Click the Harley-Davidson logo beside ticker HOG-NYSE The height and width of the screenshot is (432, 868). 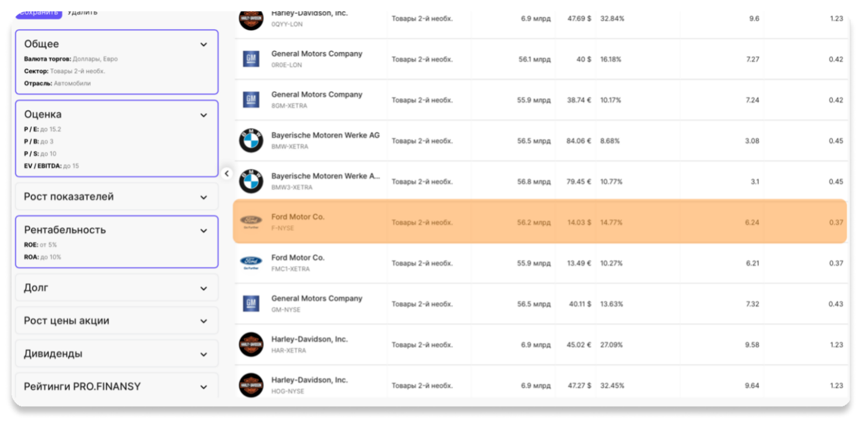pos(251,385)
